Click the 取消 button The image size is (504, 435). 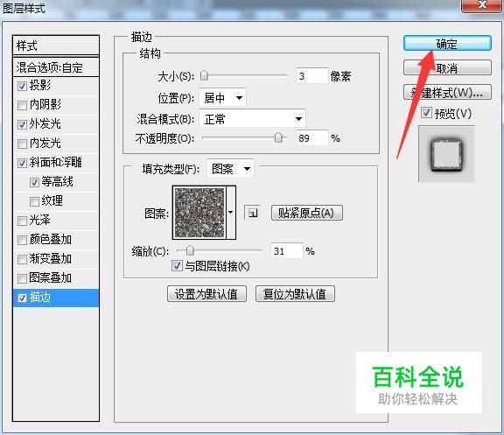point(447,68)
